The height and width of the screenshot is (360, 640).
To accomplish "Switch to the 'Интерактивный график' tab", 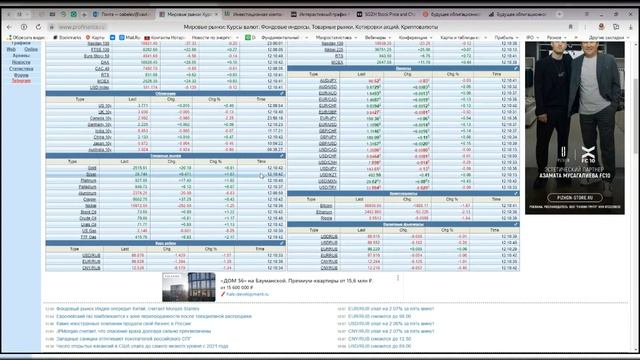I will [x=320, y=14].
